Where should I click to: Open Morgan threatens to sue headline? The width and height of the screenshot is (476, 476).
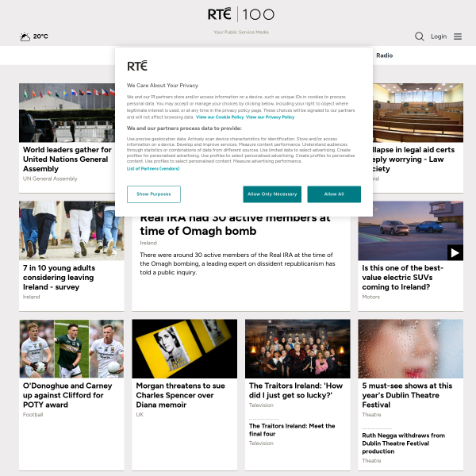180,395
